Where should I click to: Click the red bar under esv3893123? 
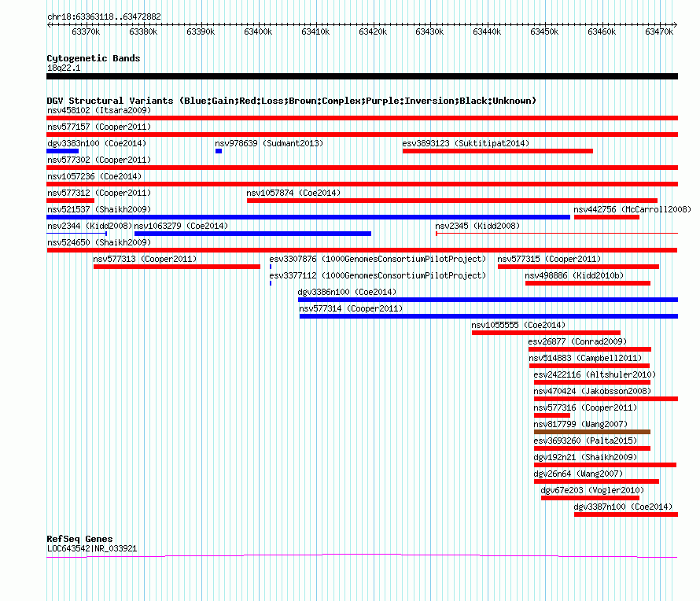498,151
